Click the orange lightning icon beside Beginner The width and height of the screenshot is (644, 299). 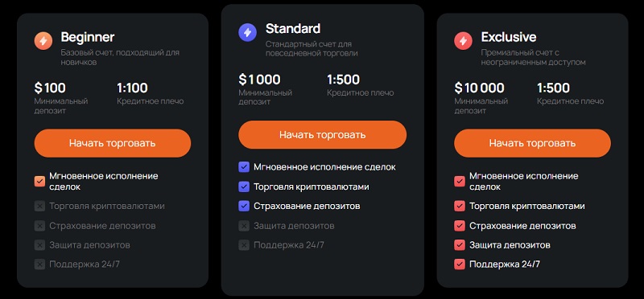click(x=43, y=41)
